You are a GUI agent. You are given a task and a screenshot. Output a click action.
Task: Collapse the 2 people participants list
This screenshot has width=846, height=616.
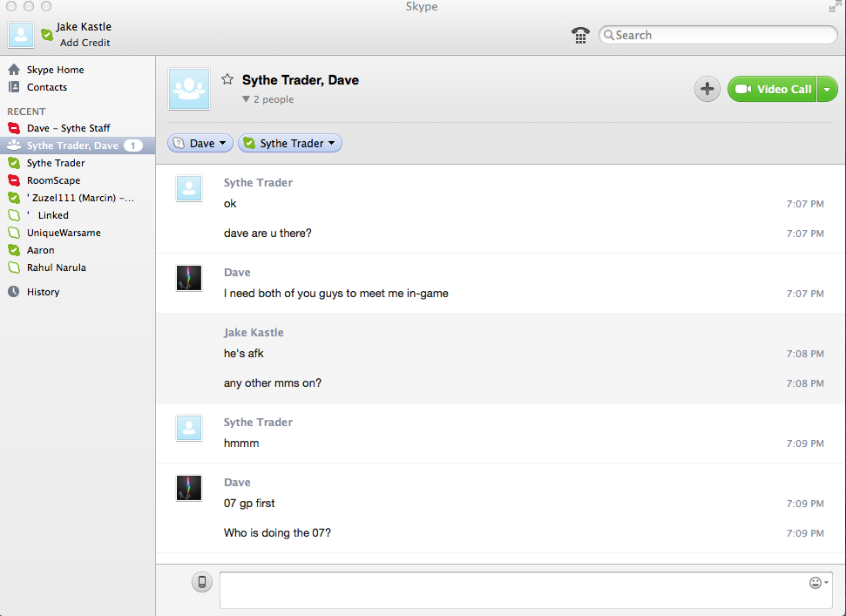(267, 99)
